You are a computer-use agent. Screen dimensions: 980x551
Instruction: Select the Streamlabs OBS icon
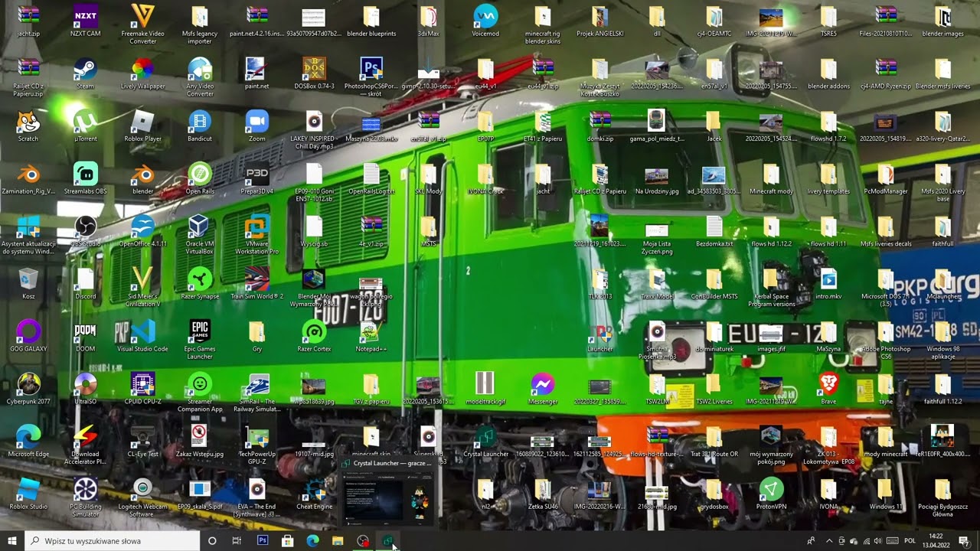pyautogui.click(x=85, y=178)
